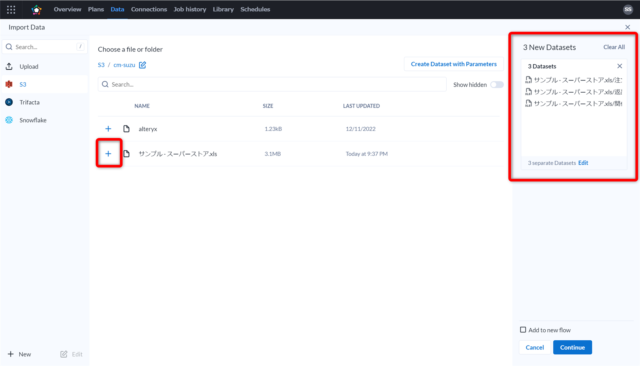Select the third dataset in 3 Datasets list
This screenshot has width=640, height=366.
pyautogui.click(x=574, y=104)
